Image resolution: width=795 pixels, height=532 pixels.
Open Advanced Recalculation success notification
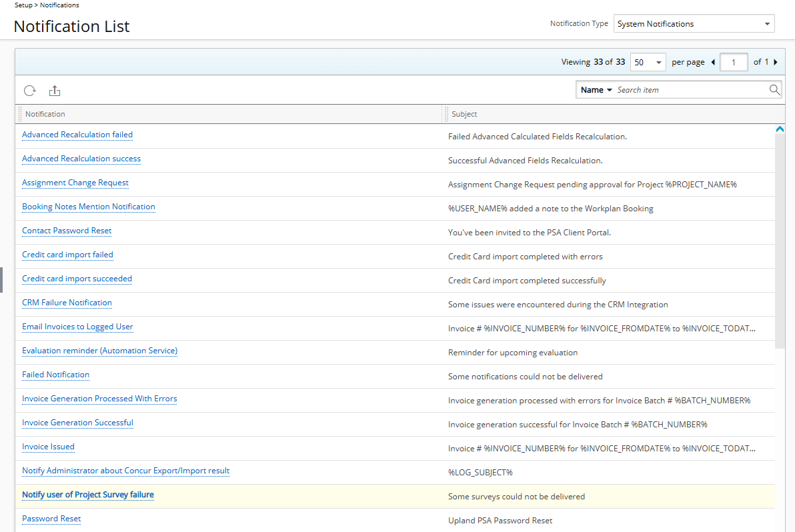coord(81,159)
